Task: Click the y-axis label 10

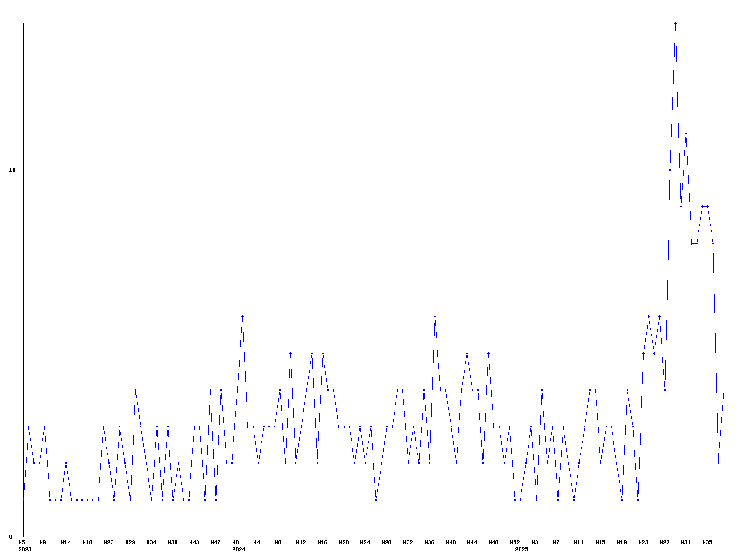Action: click(x=13, y=170)
